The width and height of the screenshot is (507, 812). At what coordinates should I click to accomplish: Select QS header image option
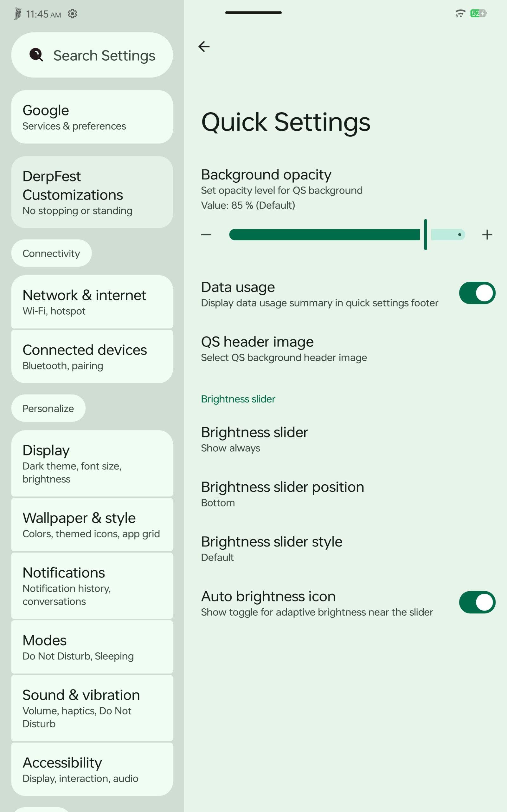point(345,348)
